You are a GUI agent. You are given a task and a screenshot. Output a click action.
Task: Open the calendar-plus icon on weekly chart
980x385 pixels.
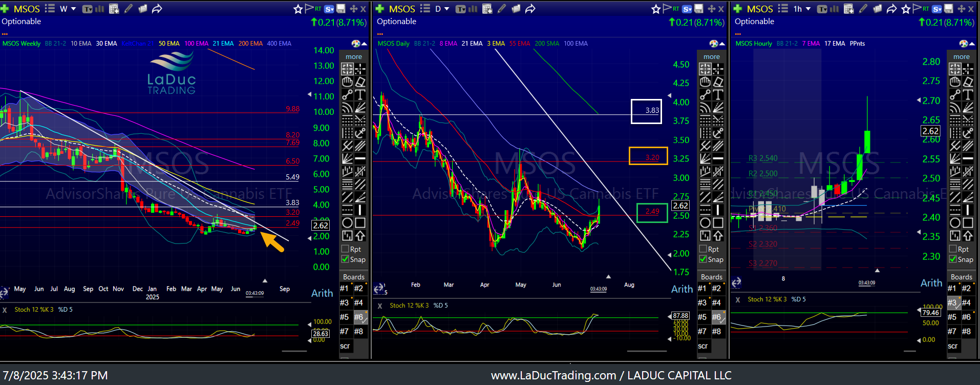coord(114,9)
